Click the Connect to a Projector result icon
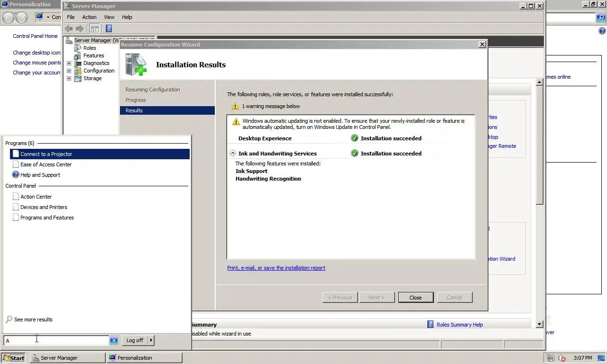The width and height of the screenshot is (607, 364). point(16,154)
